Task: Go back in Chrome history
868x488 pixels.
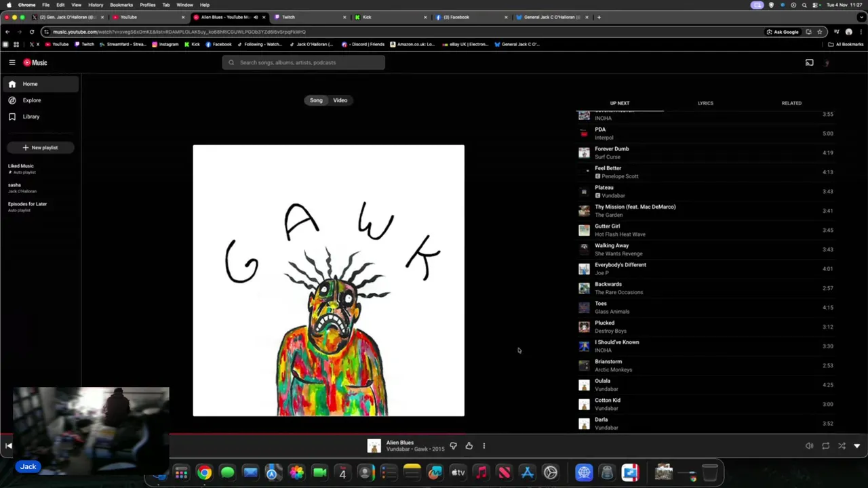Action: point(7,32)
